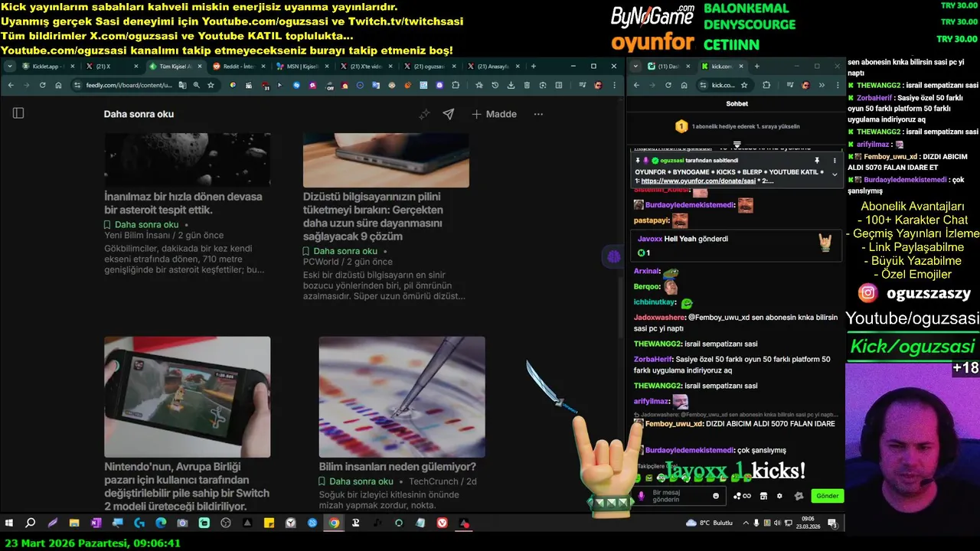
Task: Switch to the 'X'te video' browser tab
Action: click(x=366, y=67)
